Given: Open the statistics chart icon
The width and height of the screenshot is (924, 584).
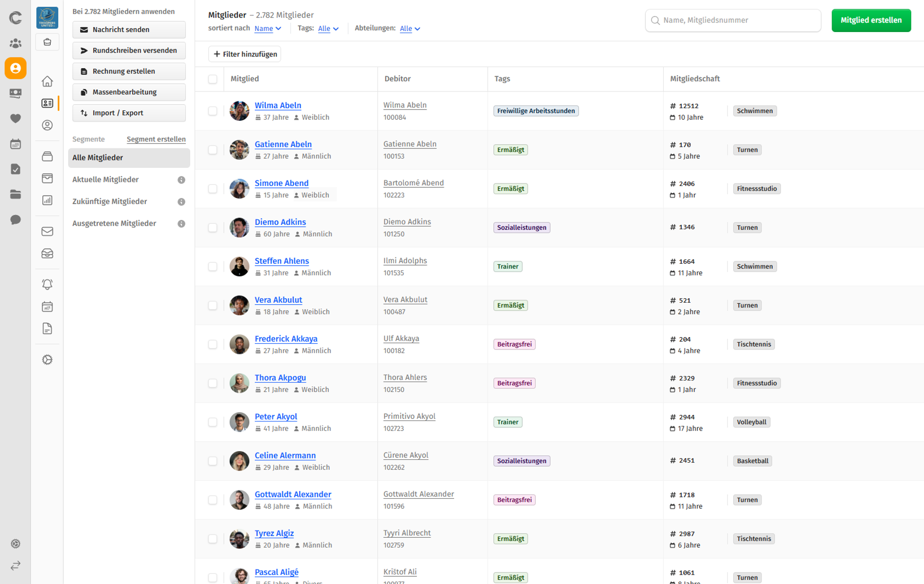Looking at the screenshot, I should (x=47, y=201).
